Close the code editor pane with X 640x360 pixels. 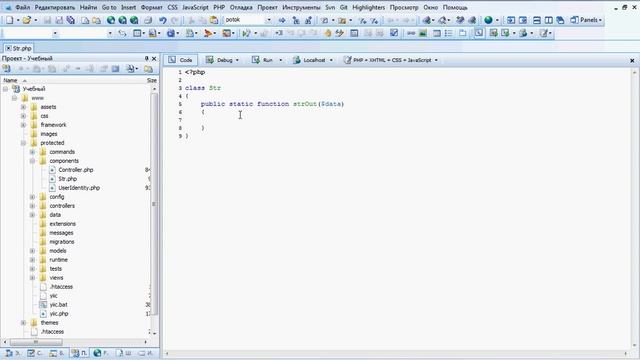(632, 60)
